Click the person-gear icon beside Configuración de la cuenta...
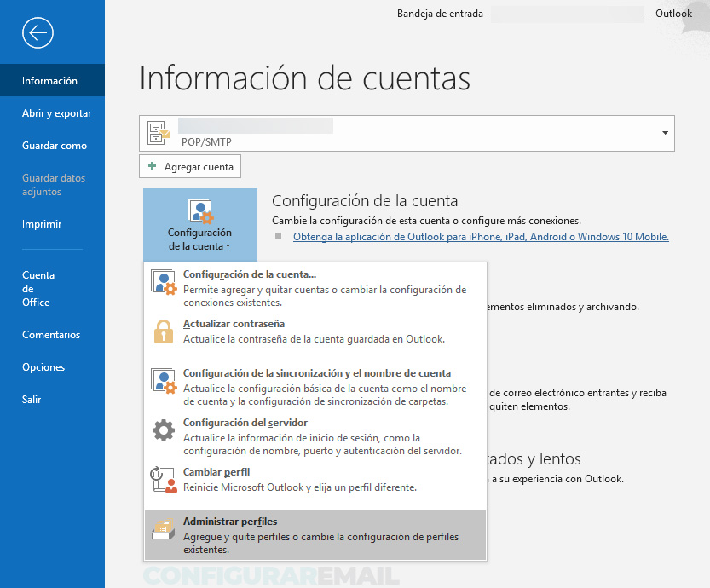This screenshot has width=710, height=588. pyautogui.click(x=164, y=282)
